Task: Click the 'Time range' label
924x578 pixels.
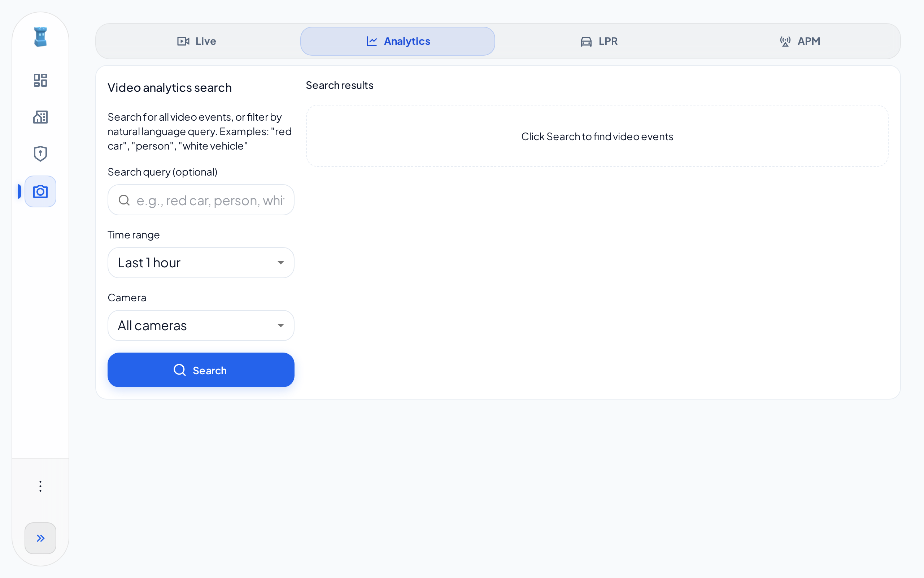Action: coord(134,235)
